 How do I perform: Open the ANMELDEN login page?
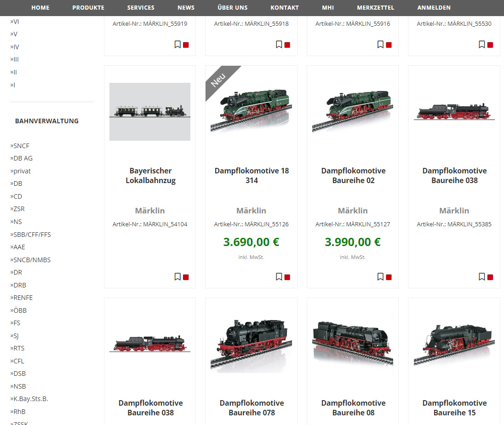434,7
